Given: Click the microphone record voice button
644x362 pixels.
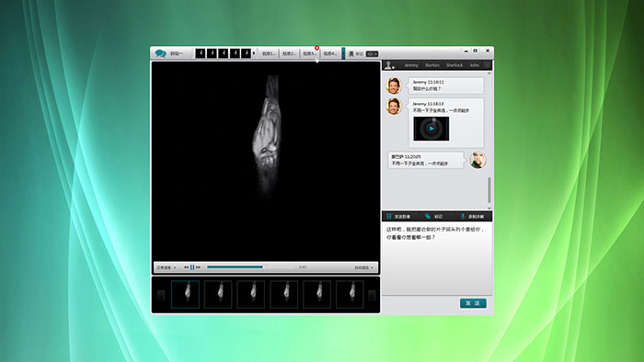Looking at the screenshot, I should [x=472, y=217].
